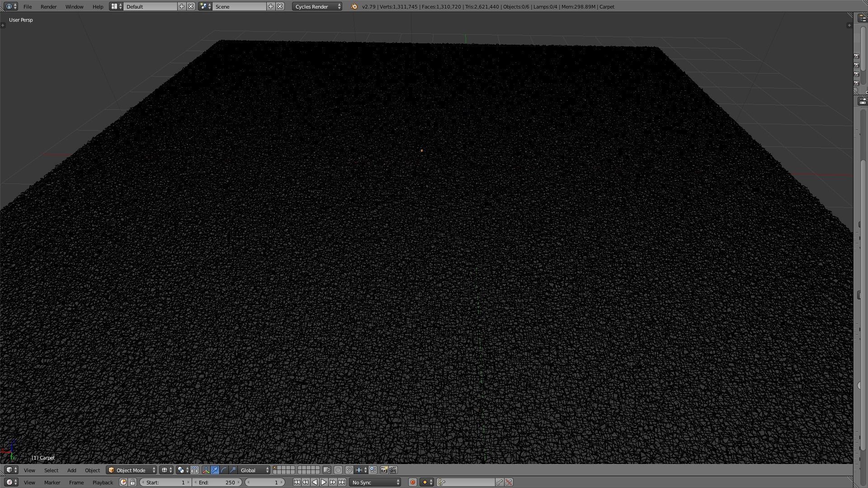The image size is (868, 488).
Task: Open the Window menu
Action: click(x=74, y=7)
